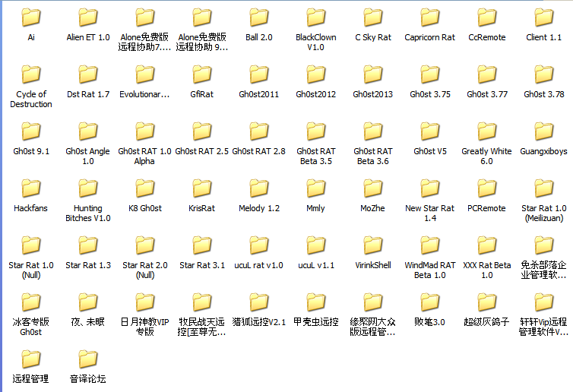Image resolution: width=573 pixels, height=392 pixels.
Task: Click the Ball 2.0 folder icon
Action: point(259,18)
